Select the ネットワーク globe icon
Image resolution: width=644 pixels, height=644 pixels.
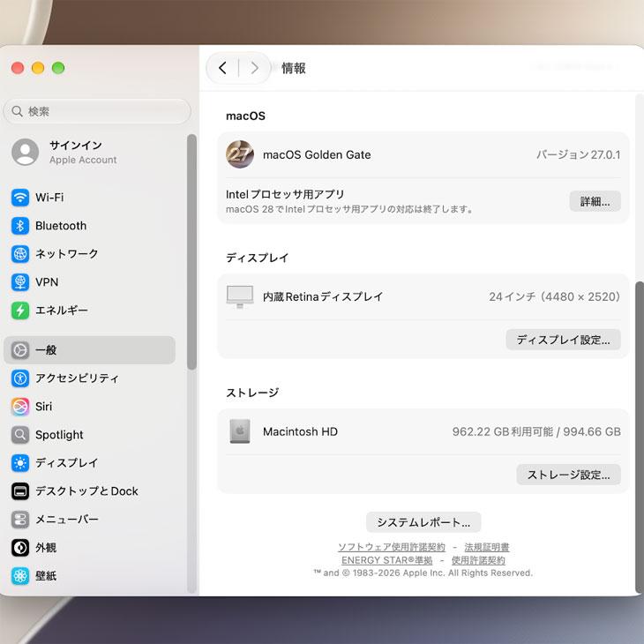[20, 254]
